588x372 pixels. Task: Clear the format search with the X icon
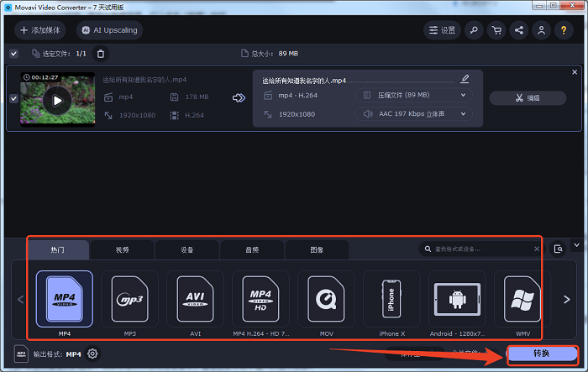click(537, 249)
